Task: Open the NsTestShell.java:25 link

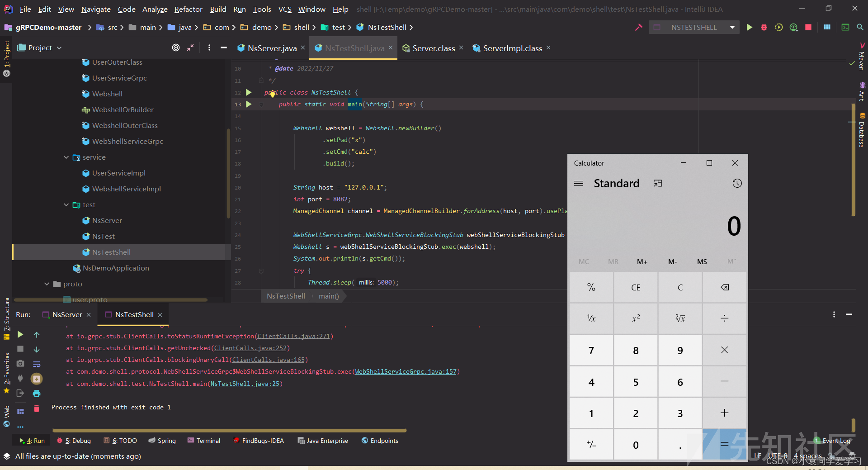Action: pos(245,384)
